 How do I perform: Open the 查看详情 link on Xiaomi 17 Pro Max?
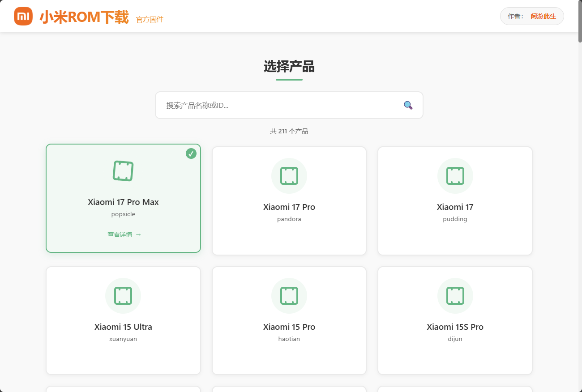123,234
